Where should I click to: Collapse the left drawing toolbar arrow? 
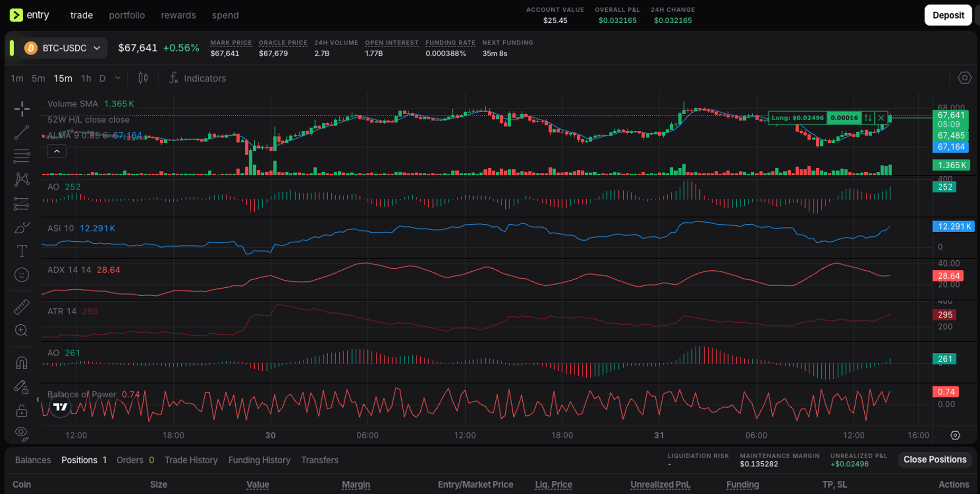(x=38, y=400)
